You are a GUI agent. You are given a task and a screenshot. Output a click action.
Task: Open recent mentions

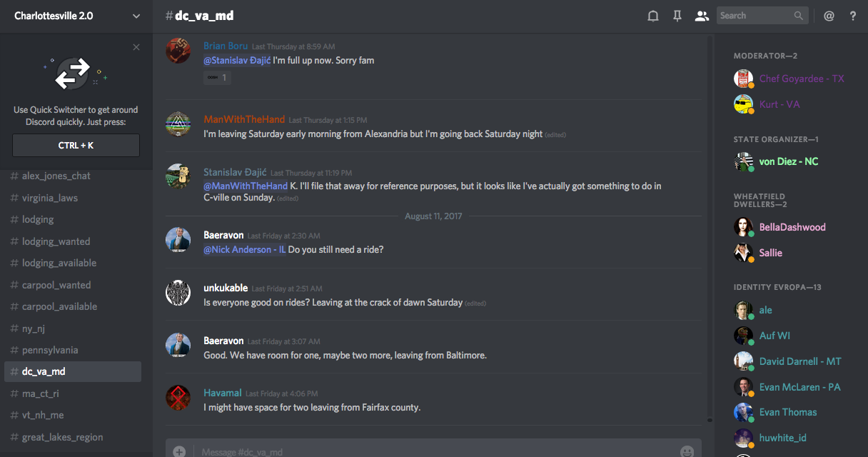pyautogui.click(x=829, y=16)
